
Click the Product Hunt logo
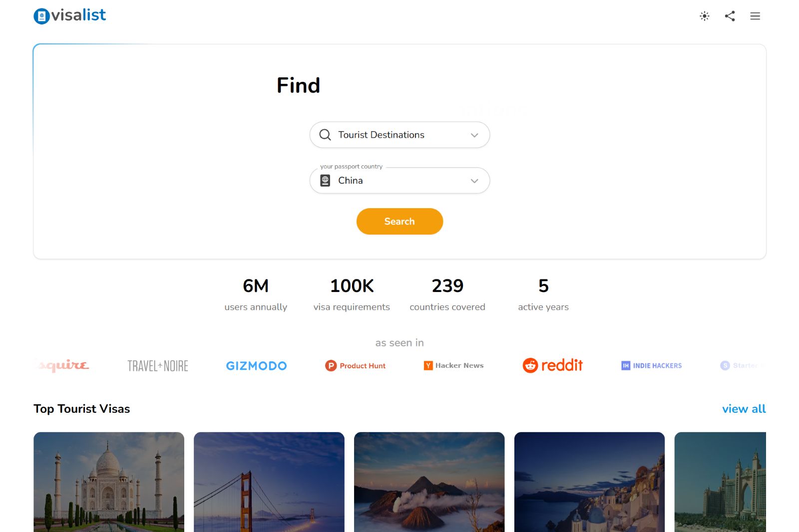[355, 366]
